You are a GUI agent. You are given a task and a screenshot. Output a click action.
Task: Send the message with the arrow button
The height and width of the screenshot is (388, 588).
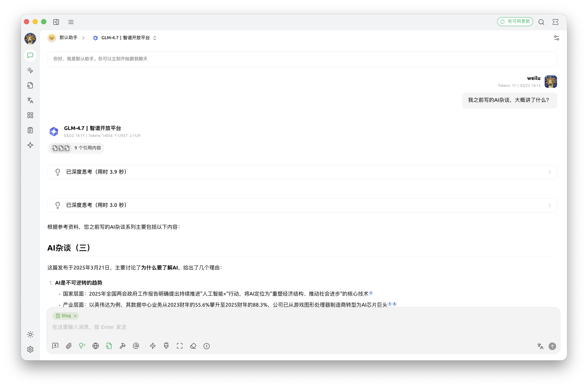(x=552, y=346)
